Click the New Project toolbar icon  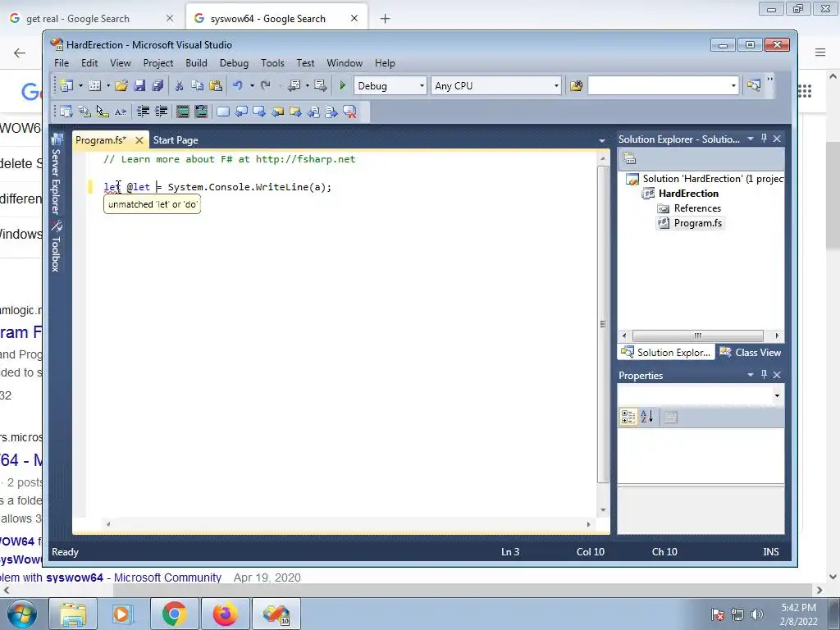(x=66, y=85)
